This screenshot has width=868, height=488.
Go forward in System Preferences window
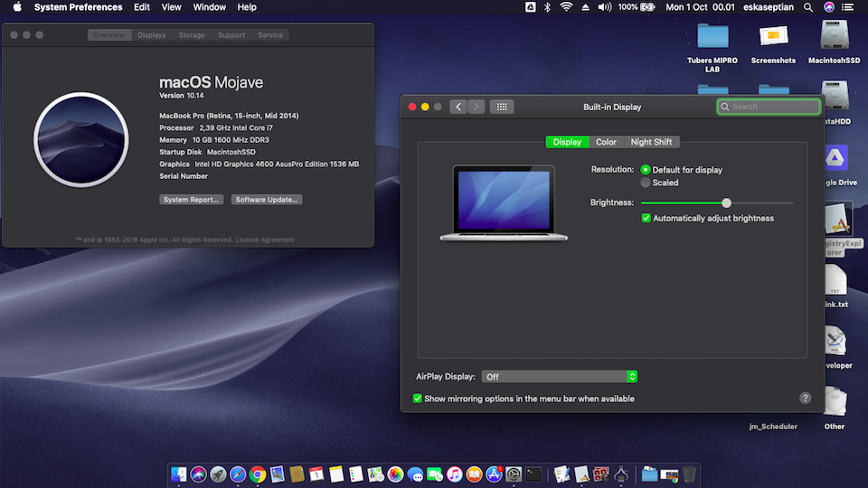coord(476,107)
